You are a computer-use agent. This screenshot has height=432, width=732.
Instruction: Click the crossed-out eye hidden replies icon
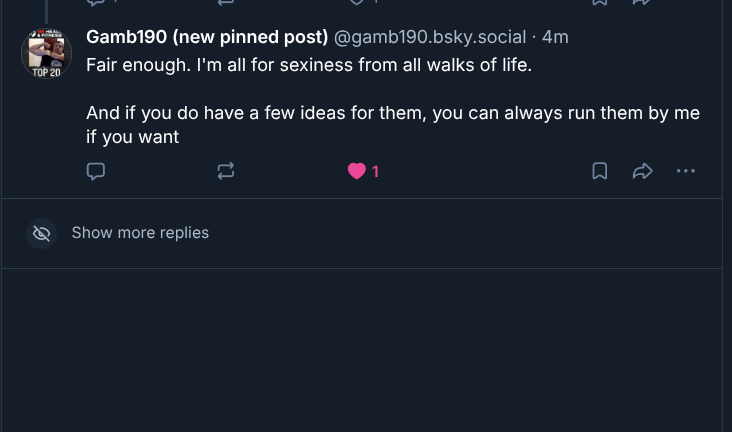point(41,233)
